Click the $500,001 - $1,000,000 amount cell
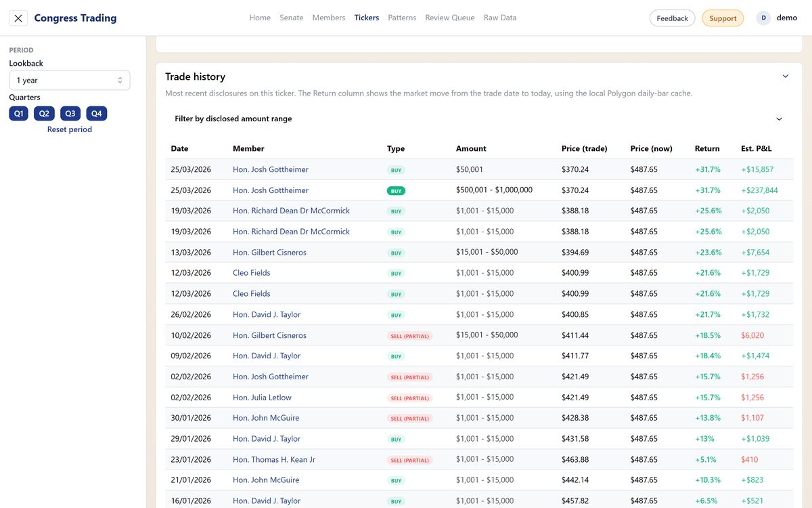This screenshot has height=508, width=812. click(x=494, y=190)
